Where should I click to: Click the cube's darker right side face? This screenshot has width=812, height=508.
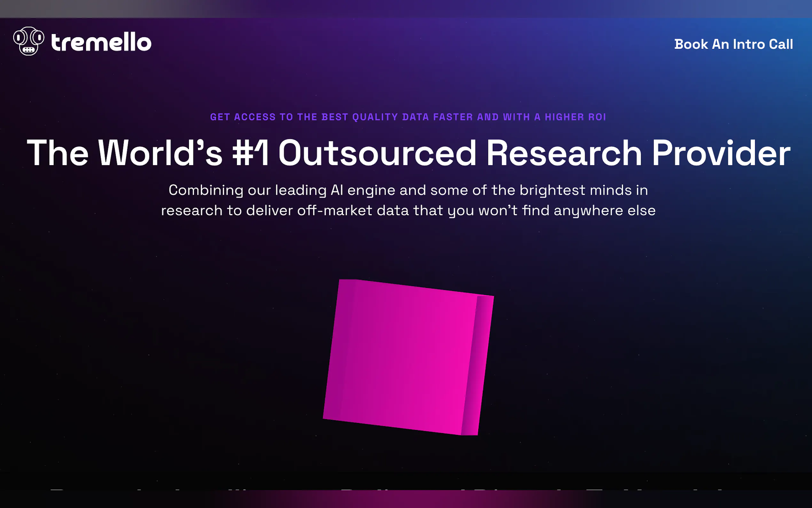[x=477, y=366]
